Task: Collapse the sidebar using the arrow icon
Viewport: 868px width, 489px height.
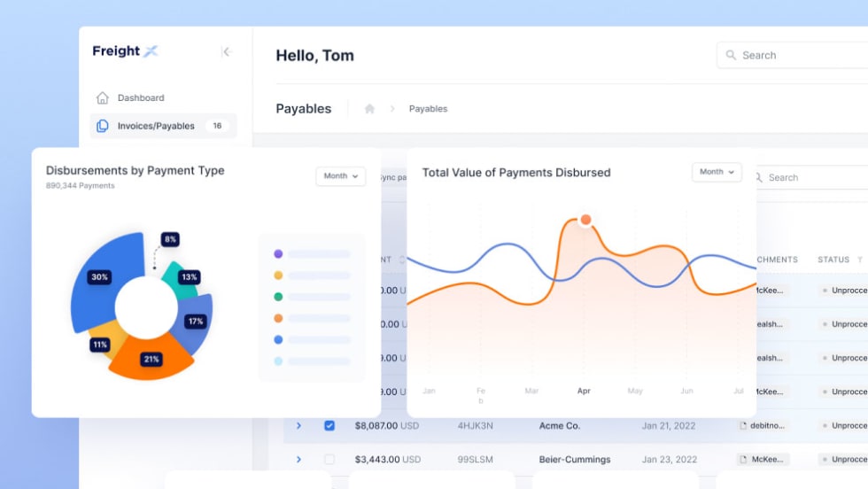Action: click(x=226, y=52)
